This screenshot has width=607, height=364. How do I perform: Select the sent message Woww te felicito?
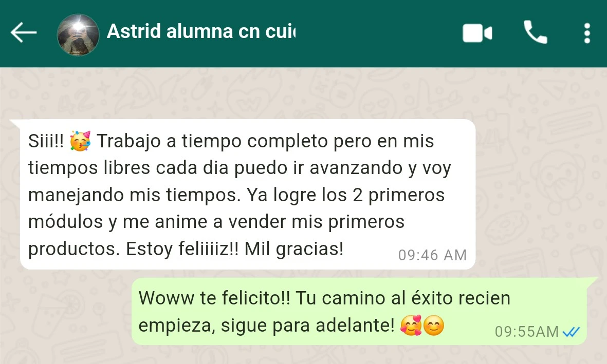tap(359, 311)
